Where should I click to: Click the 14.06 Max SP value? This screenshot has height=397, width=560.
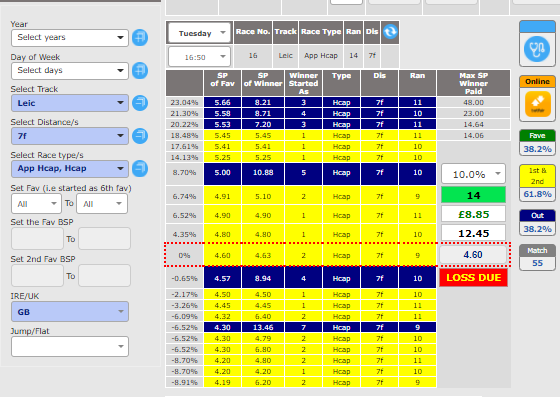pyautogui.click(x=474, y=135)
